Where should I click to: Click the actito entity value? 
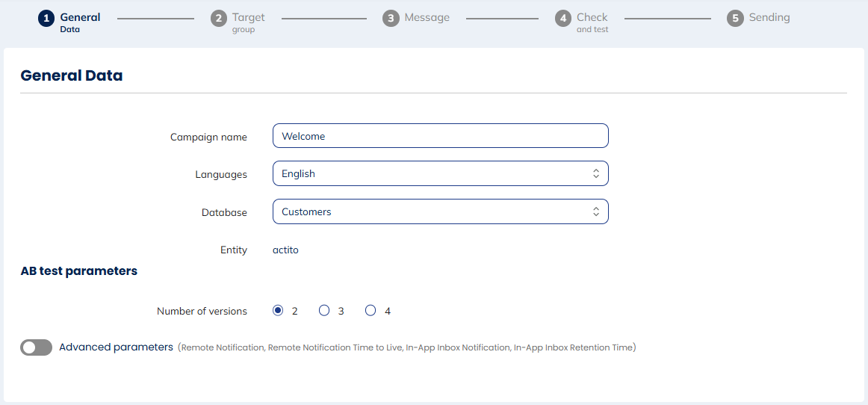click(285, 250)
